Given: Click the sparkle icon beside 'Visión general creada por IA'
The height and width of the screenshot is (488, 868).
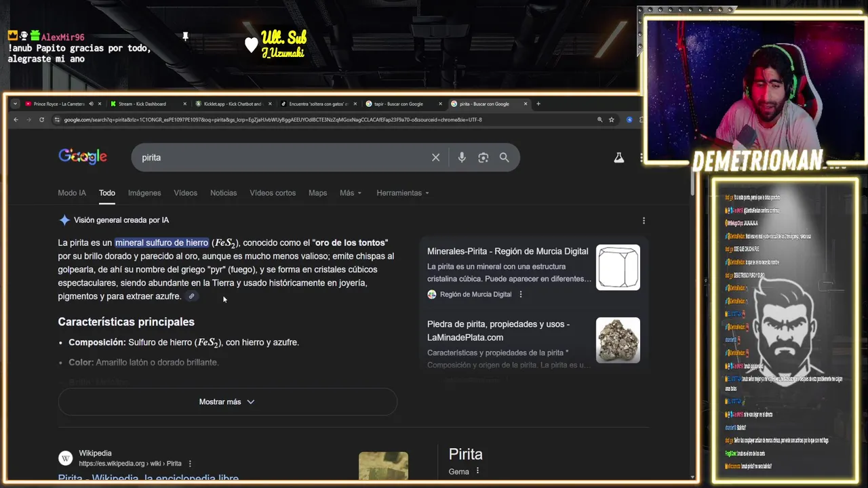Looking at the screenshot, I should [64, 220].
